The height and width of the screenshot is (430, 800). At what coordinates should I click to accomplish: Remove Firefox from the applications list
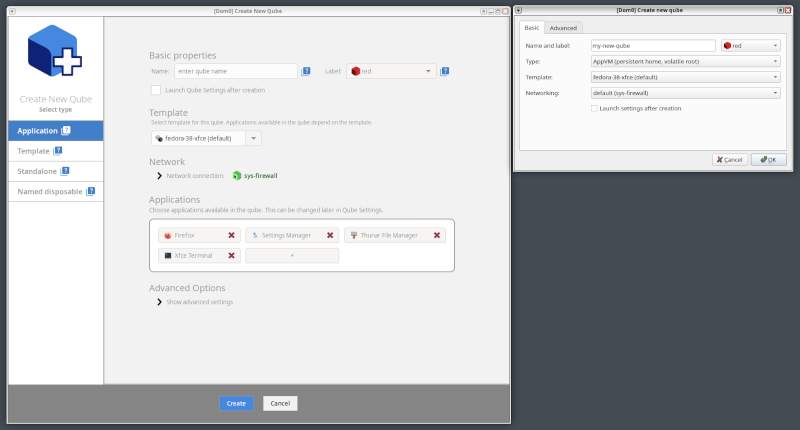(232, 236)
